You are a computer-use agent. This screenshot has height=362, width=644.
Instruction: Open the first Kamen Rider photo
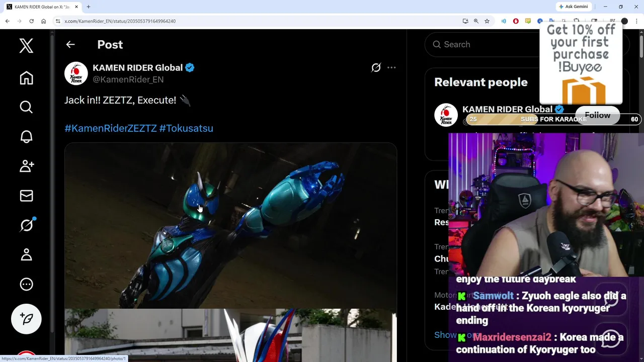(x=230, y=225)
